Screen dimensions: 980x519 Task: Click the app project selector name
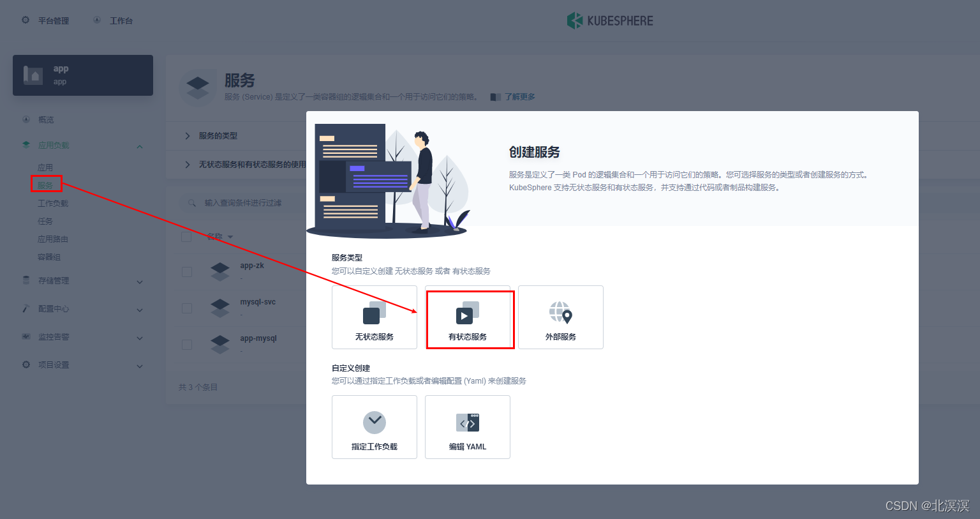coord(61,69)
